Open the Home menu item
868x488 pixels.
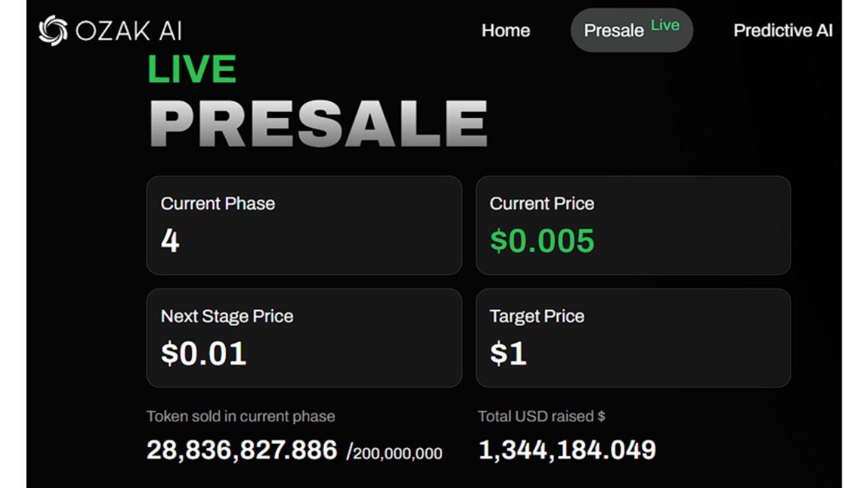click(506, 30)
